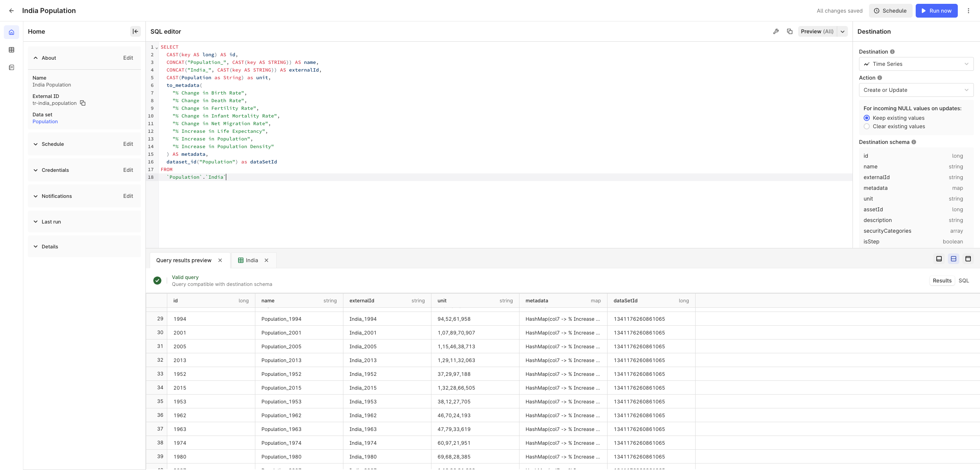Go back using the left arrow icon
The height and width of the screenshot is (470, 980).
click(x=11, y=11)
